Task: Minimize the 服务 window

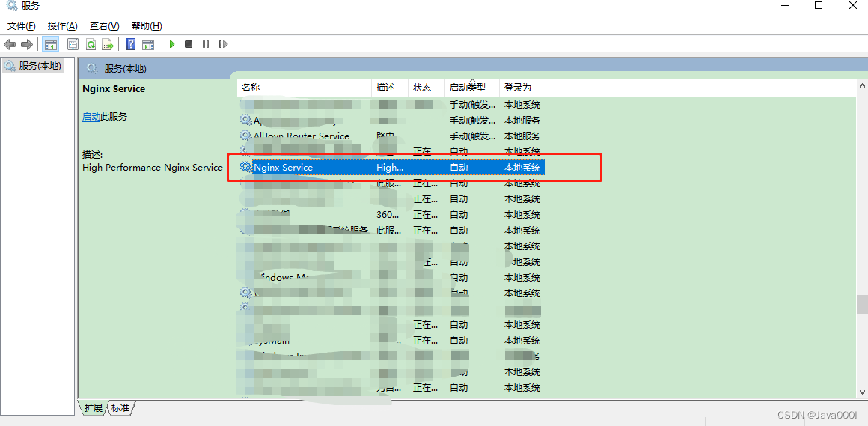Action: pyautogui.click(x=786, y=5)
